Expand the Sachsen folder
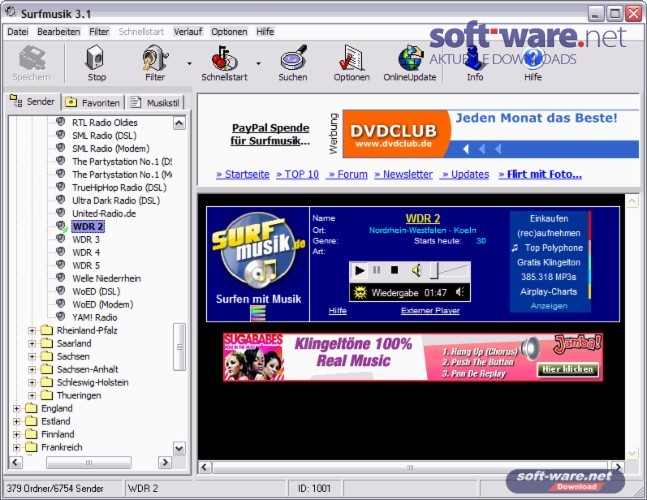The height and width of the screenshot is (500, 647). [x=32, y=357]
